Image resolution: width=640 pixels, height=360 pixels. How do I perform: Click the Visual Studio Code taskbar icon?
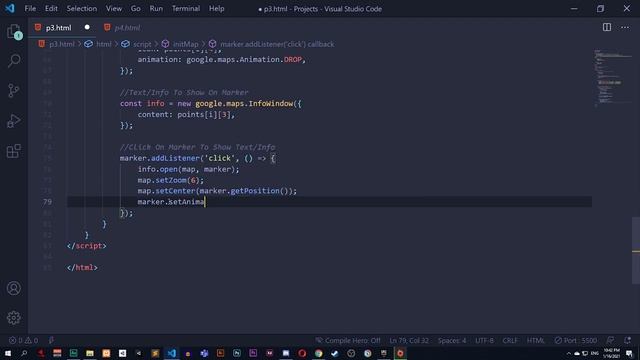click(x=171, y=353)
